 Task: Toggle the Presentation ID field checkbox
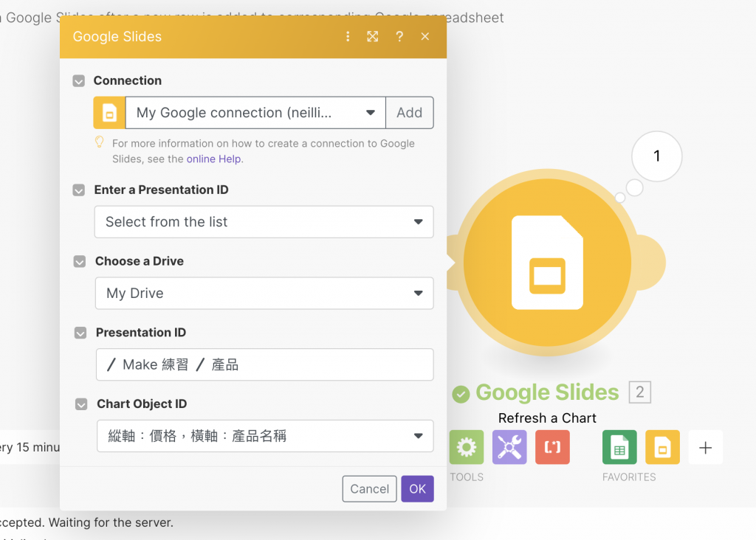coord(80,333)
